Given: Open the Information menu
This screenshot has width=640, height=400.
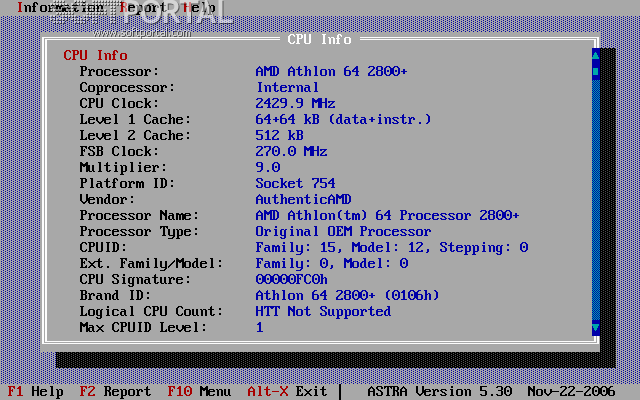Looking at the screenshot, I should (60, 7).
